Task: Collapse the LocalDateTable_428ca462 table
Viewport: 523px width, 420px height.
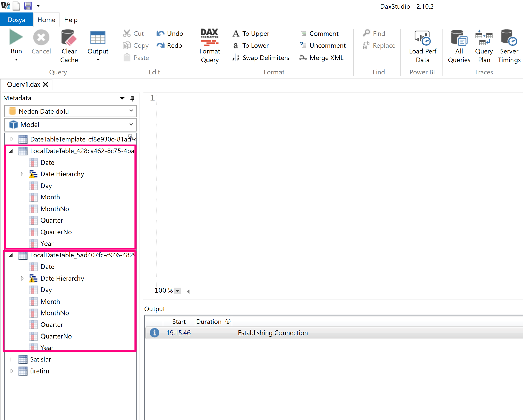Action: coord(11,151)
